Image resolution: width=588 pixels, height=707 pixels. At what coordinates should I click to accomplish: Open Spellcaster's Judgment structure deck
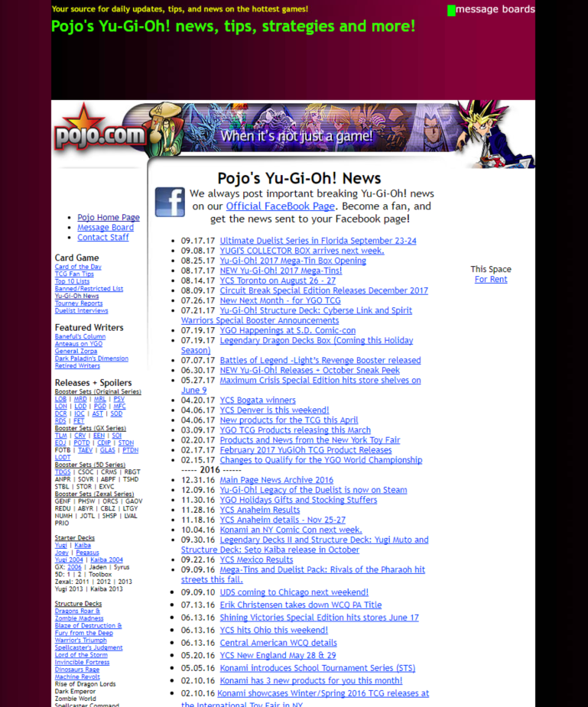point(89,647)
